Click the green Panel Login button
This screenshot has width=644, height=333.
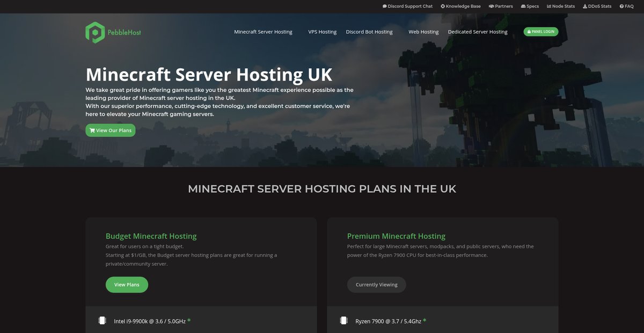[x=541, y=32]
